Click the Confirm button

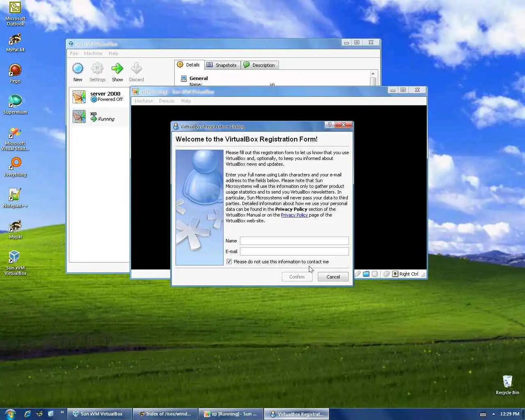[x=297, y=277]
